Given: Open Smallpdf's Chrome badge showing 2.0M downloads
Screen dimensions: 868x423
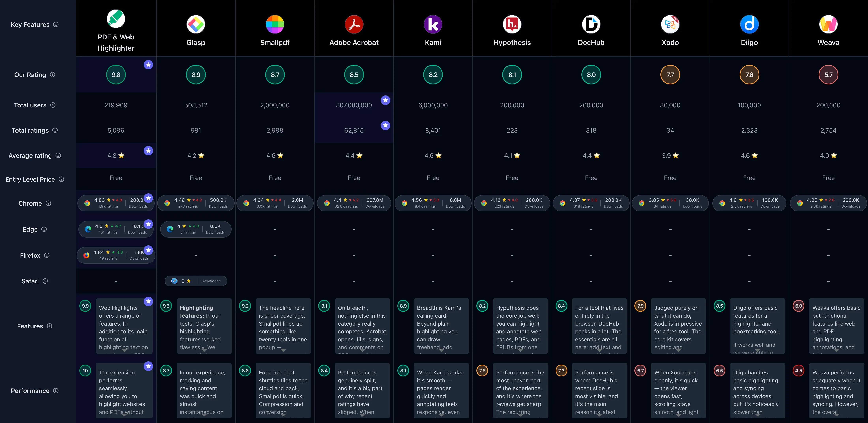Looking at the screenshot, I should [x=275, y=203].
